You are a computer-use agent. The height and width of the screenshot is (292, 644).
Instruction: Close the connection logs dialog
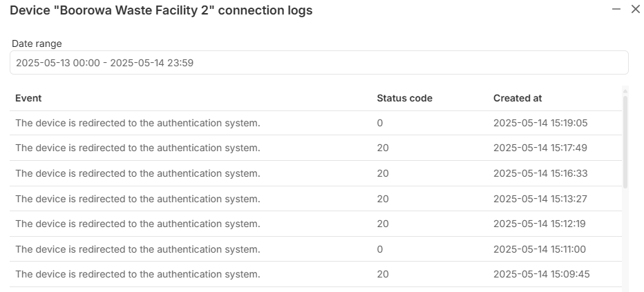coord(636,9)
